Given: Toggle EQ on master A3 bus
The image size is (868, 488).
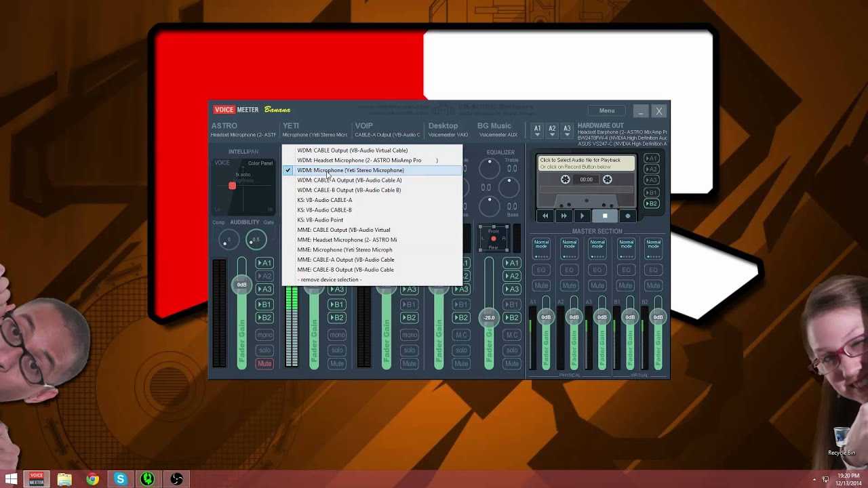Looking at the screenshot, I should 597,270.
